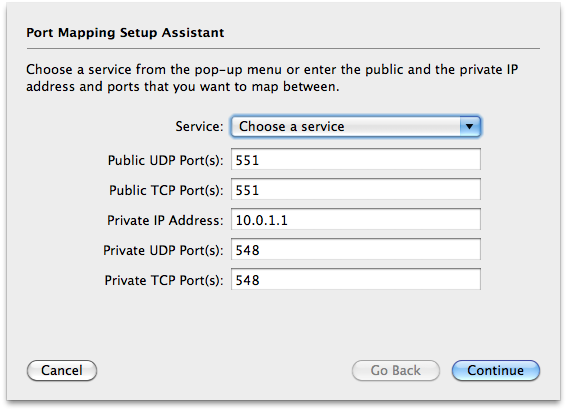Click the Service menu's blue arrow
The width and height of the screenshot is (567, 411).
click(470, 127)
